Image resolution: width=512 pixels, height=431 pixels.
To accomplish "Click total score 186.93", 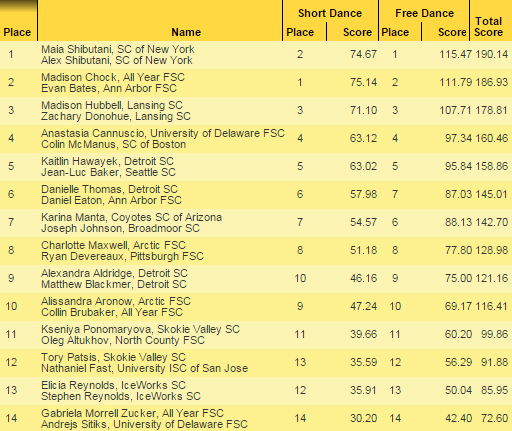I will point(492,82).
